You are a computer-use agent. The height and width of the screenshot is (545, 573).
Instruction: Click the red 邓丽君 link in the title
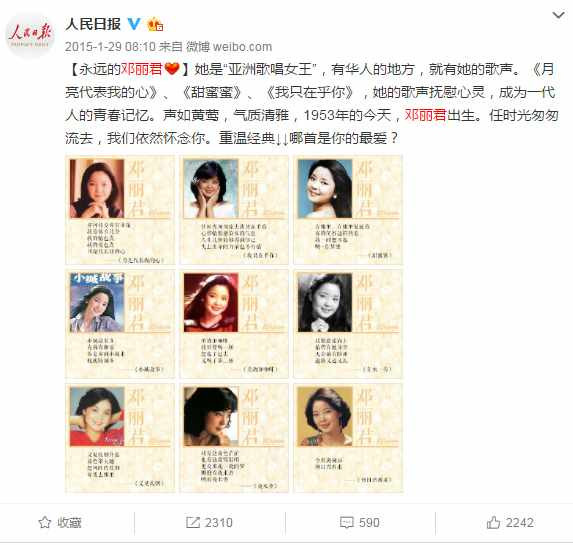[x=141, y=69]
